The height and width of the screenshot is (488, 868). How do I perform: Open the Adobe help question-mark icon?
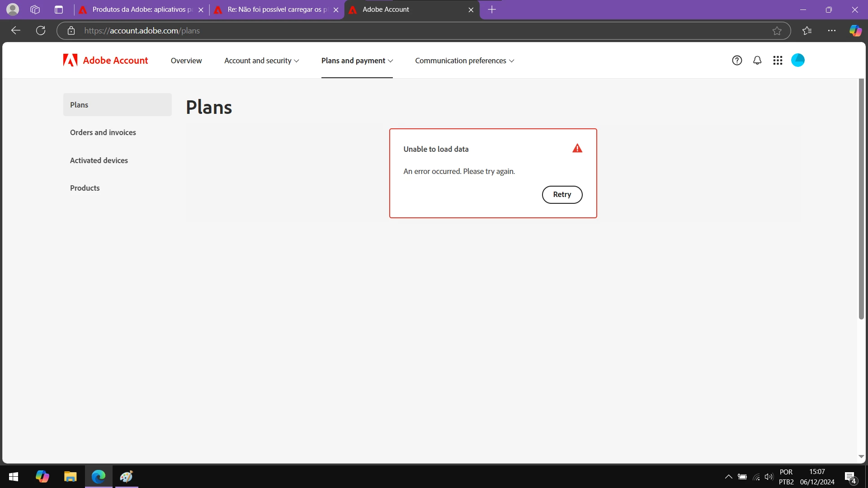point(737,61)
